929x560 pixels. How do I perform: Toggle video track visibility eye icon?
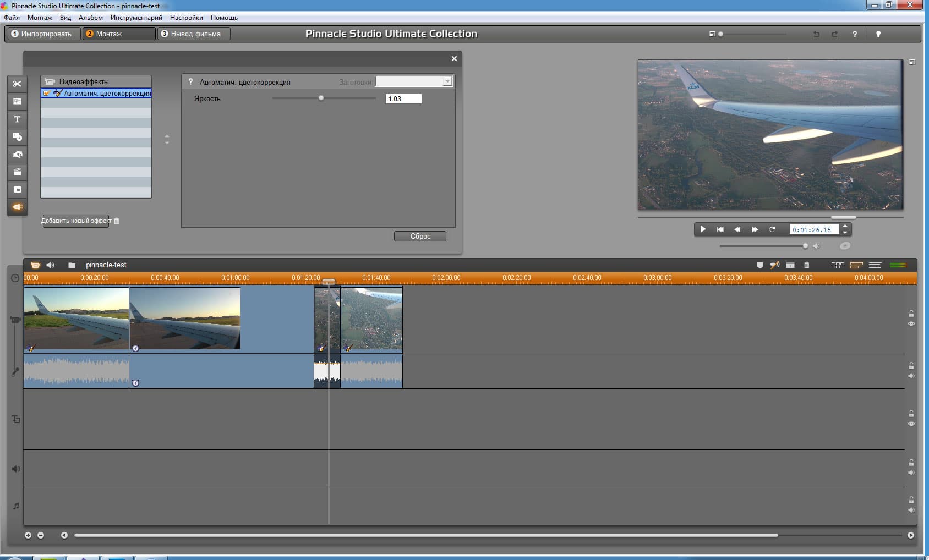pyautogui.click(x=911, y=324)
